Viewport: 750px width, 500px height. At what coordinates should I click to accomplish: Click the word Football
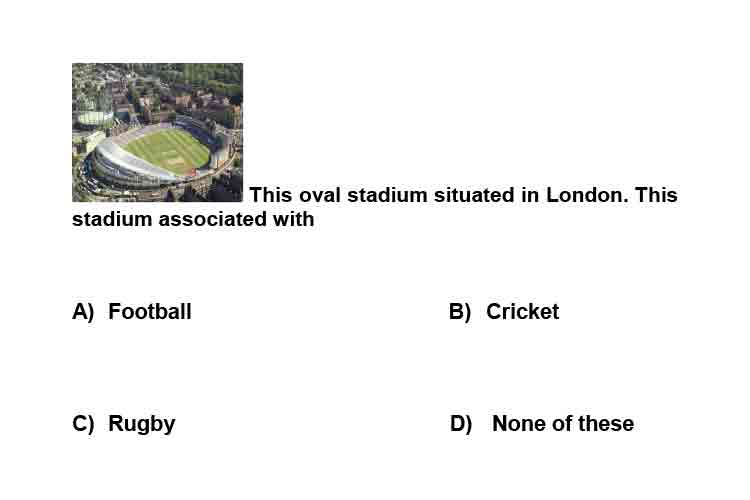click(x=150, y=311)
